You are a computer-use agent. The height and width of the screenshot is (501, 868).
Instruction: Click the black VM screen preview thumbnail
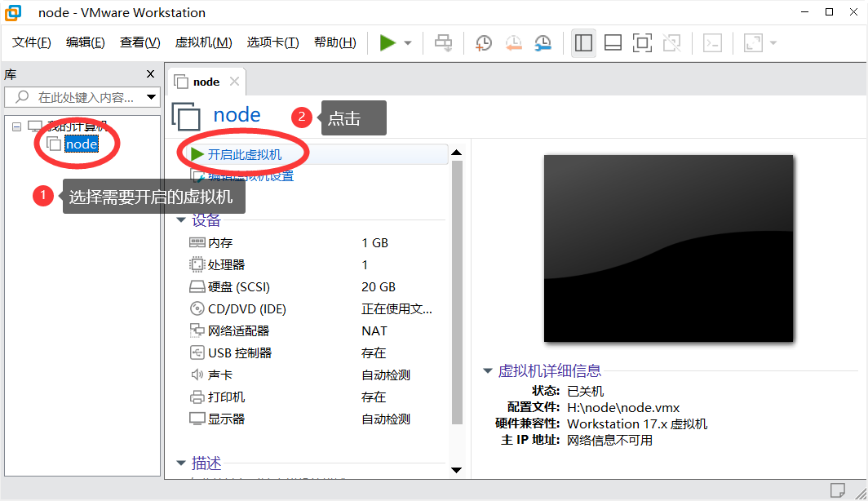(x=668, y=248)
